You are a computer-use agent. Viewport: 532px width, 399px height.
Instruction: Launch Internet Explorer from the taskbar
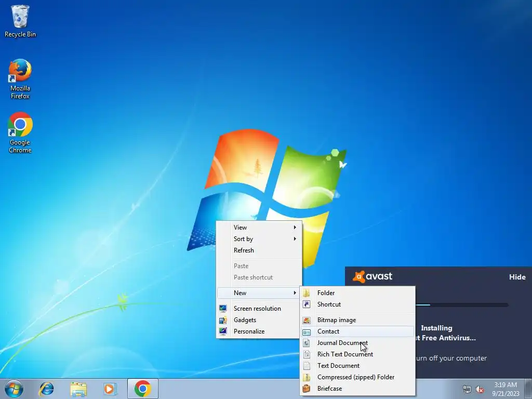coord(46,389)
